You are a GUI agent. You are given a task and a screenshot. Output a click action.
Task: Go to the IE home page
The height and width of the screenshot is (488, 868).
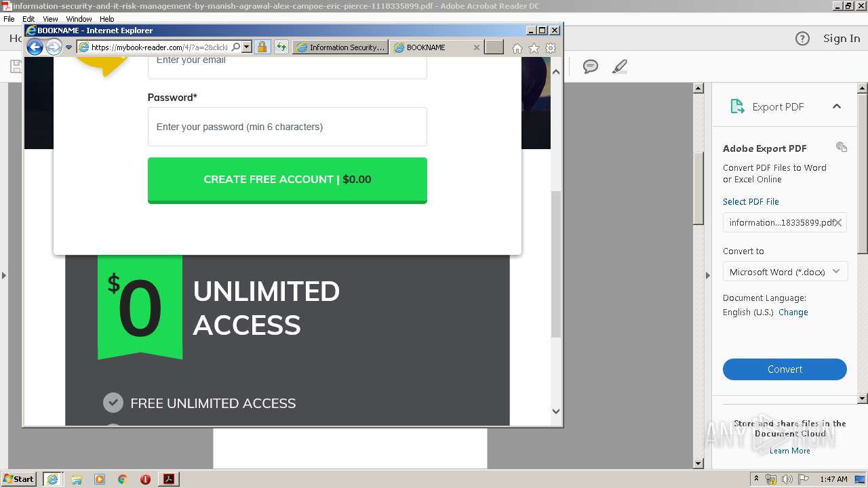tap(517, 48)
